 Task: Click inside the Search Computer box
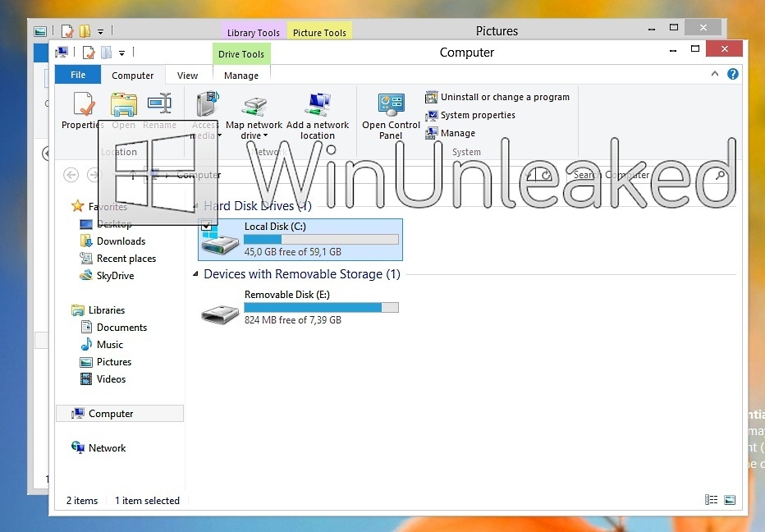pos(648,175)
